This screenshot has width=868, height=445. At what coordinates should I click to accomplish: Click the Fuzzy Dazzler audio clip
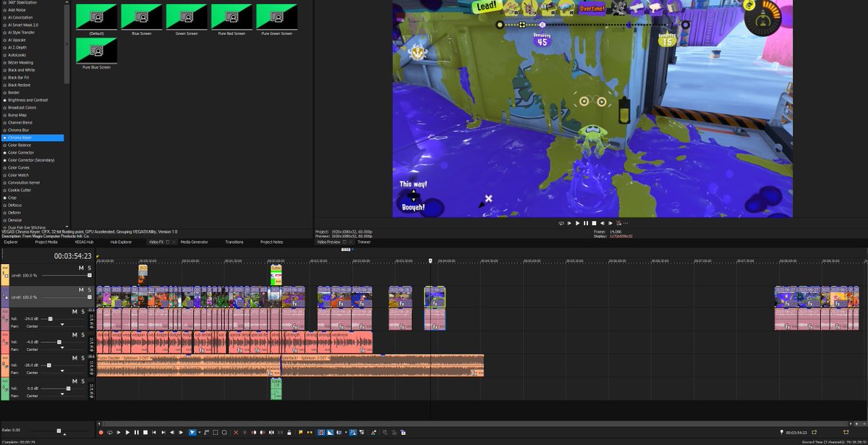(x=188, y=366)
